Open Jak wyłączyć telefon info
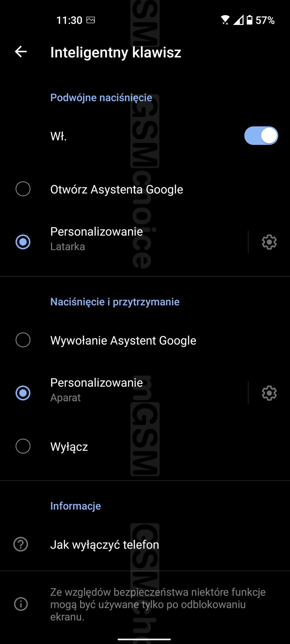Screen dimensions: 290x644 (145, 544)
